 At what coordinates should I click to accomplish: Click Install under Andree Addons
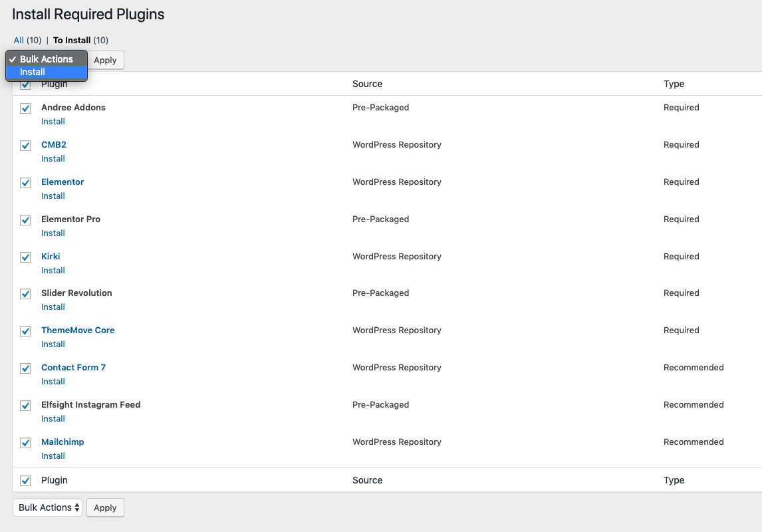point(53,121)
